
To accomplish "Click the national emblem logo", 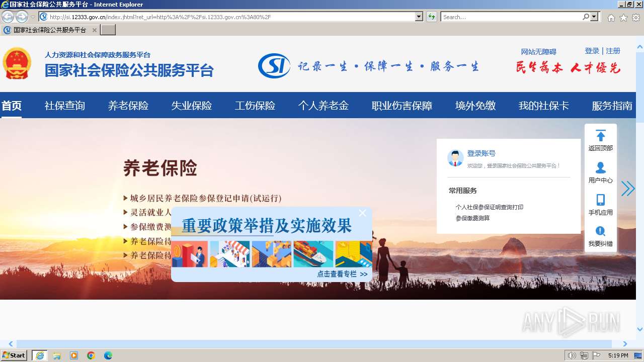I will [17, 63].
